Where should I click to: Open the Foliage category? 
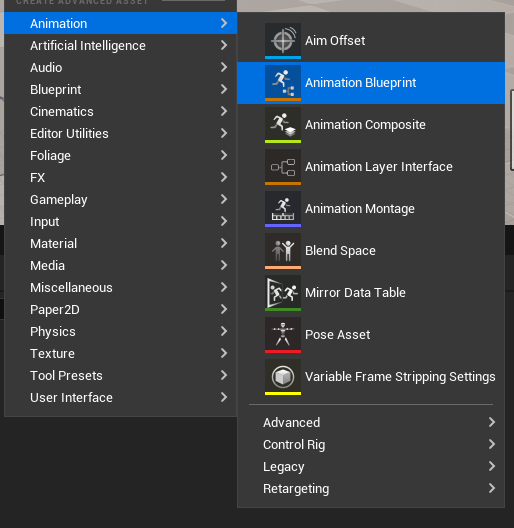pos(121,156)
